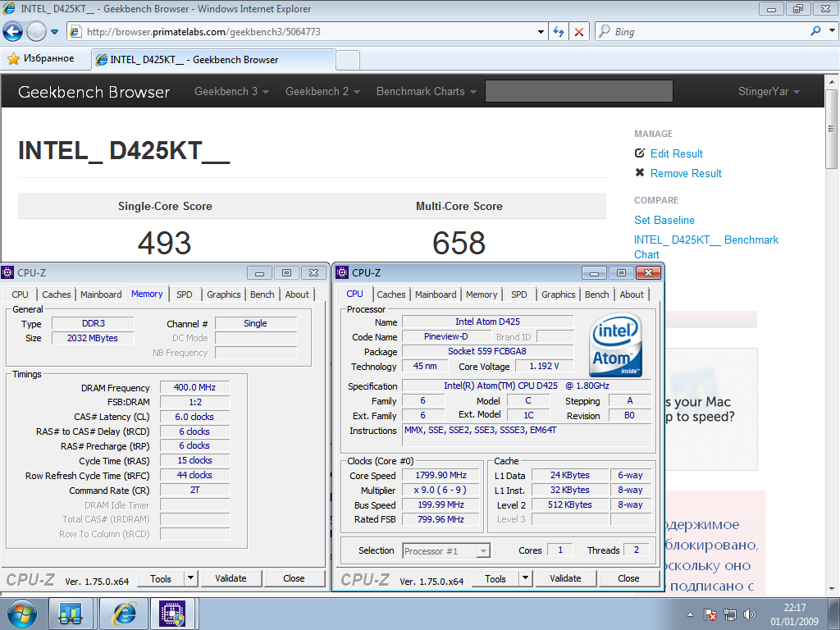Open a new blank IE tab
This screenshot has height=630, width=840.
coord(348,59)
